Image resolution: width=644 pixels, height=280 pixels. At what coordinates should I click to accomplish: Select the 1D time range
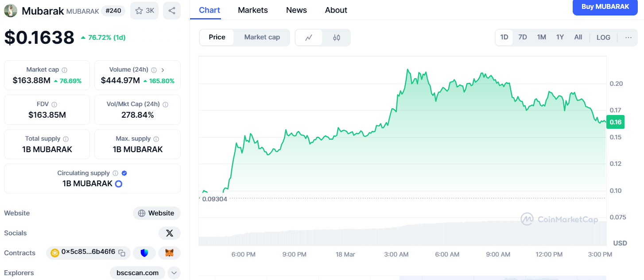504,37
